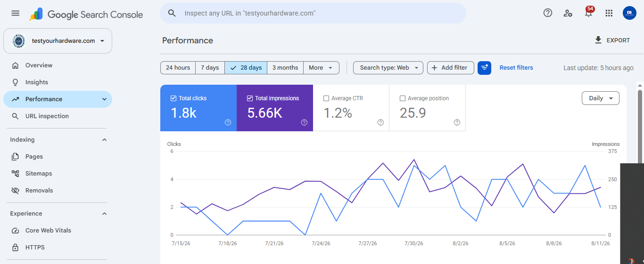Enable the Average CTR checkbox
This screenshot has height=264, width=644.
[326, 98]
